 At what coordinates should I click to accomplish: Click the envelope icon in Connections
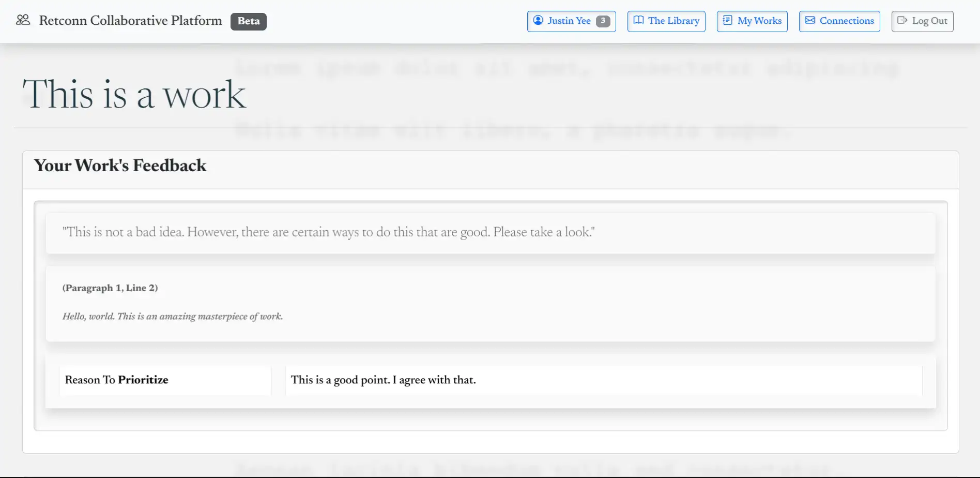point(810,20)
